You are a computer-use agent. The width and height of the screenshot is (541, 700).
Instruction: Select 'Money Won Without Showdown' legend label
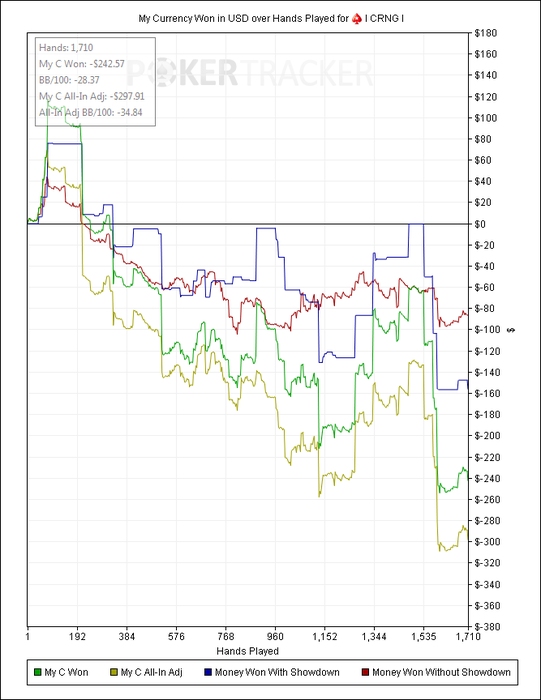click(441, 672)
